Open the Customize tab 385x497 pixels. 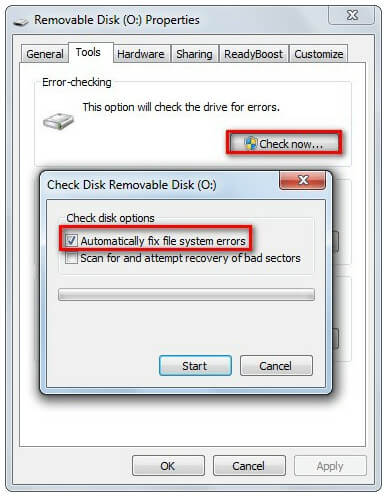coord(318,54)
